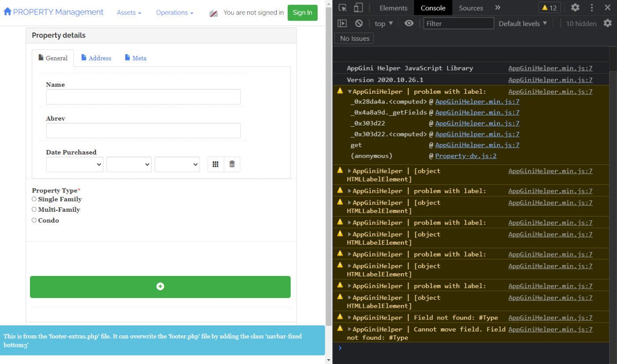Open the Operations navbar dropdown
Screen dimensions: 617x364
pos(175,13)
